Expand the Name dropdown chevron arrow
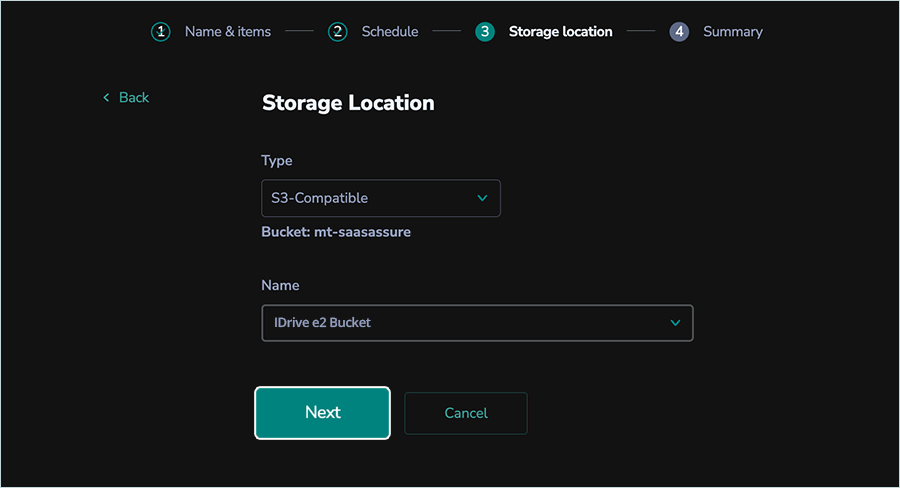The height and width of the screenshot is (488, 900). point(675,323)
